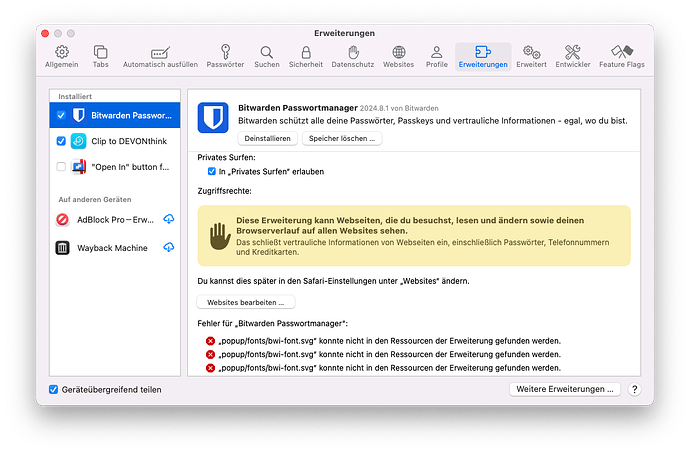Select Clip to DEVONthink in sidebar
This screenshot has width=690, height=453.
(115, 141)
